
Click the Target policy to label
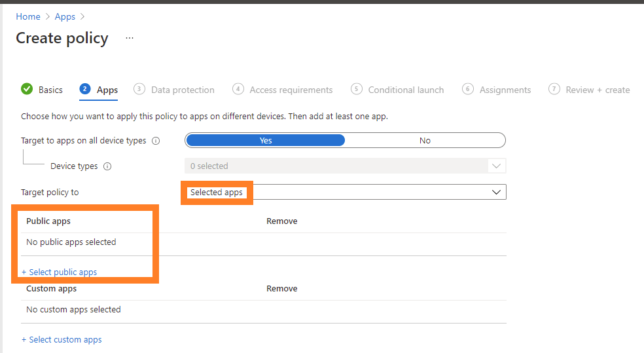(x=50, y=193)
